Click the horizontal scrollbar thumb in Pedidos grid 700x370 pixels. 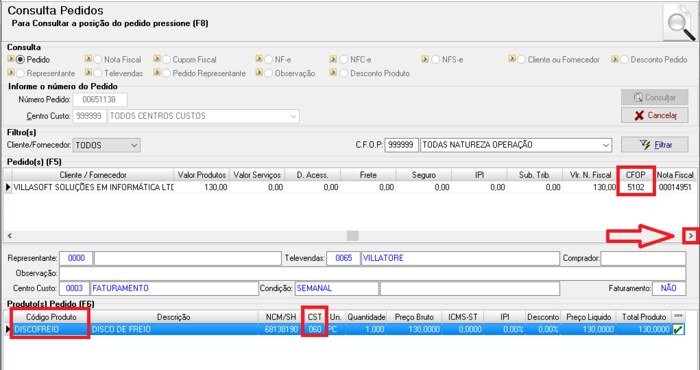coord(353,236)
